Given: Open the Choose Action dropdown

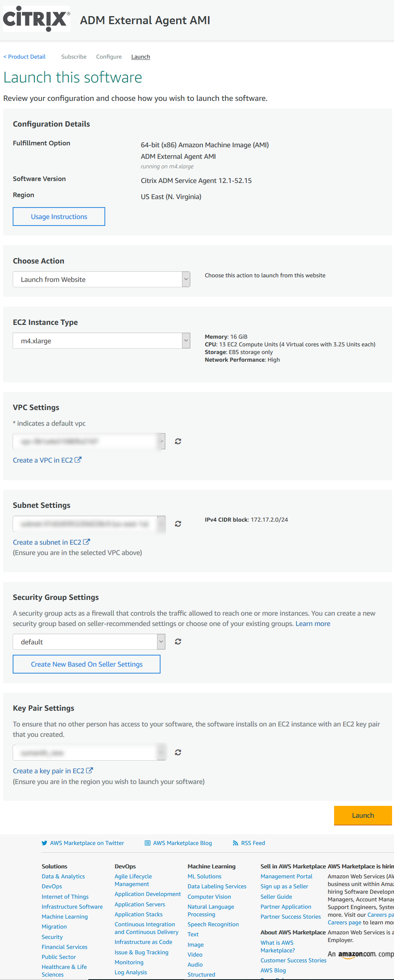Looking at the screenshot, I should (101, 280).
